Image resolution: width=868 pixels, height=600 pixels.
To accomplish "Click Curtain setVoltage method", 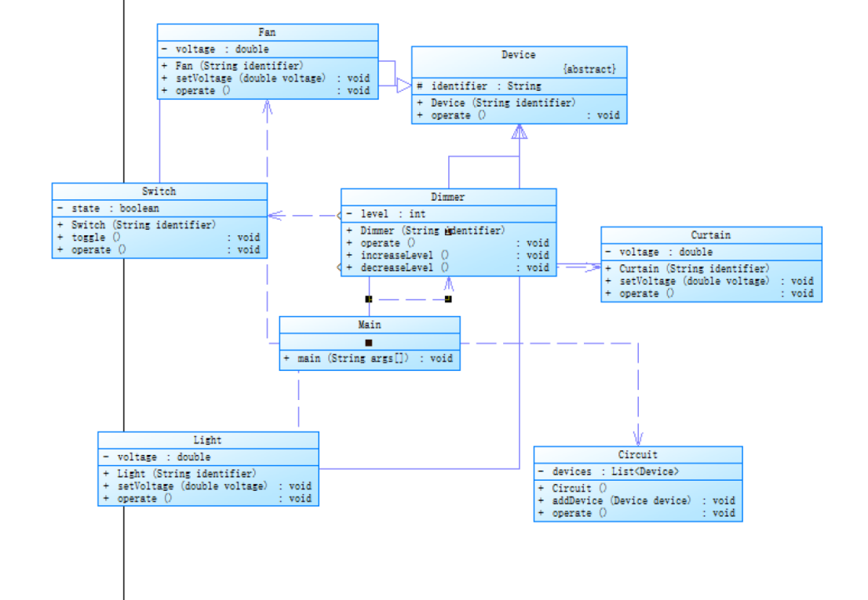I will (x=711, y=281).
